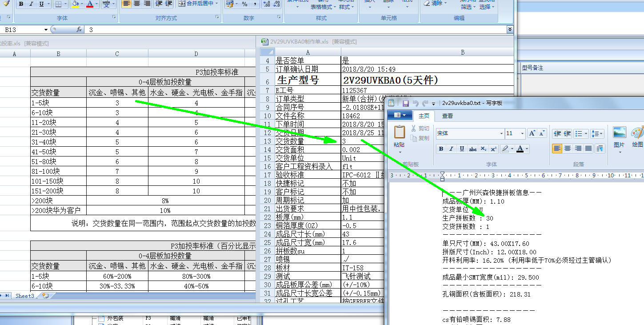Select WordPad align left button

(x=557, y=148)
